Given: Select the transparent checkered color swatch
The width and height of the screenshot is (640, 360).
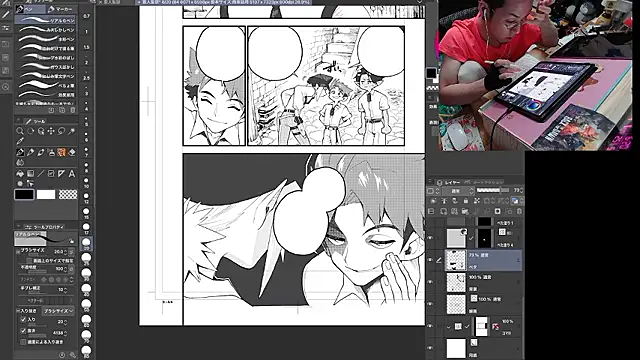Looking at the screenshot, I should point(68,195).
